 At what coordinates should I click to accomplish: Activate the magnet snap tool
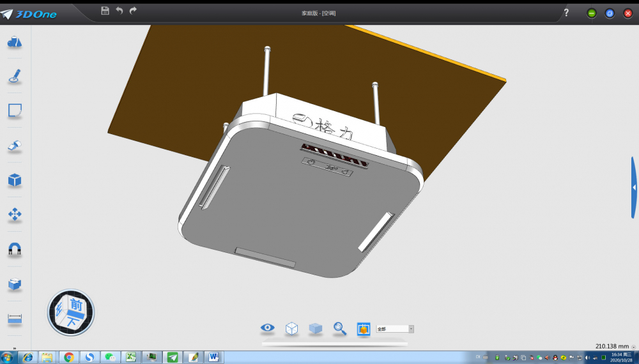tap(15, 249)
